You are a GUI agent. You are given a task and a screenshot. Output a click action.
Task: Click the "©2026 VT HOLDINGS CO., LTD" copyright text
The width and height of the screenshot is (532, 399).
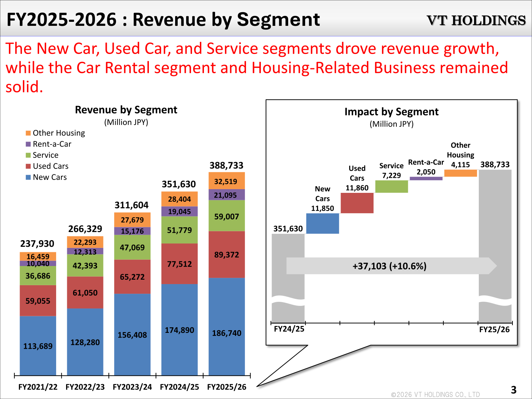click(x=436, y=395)
